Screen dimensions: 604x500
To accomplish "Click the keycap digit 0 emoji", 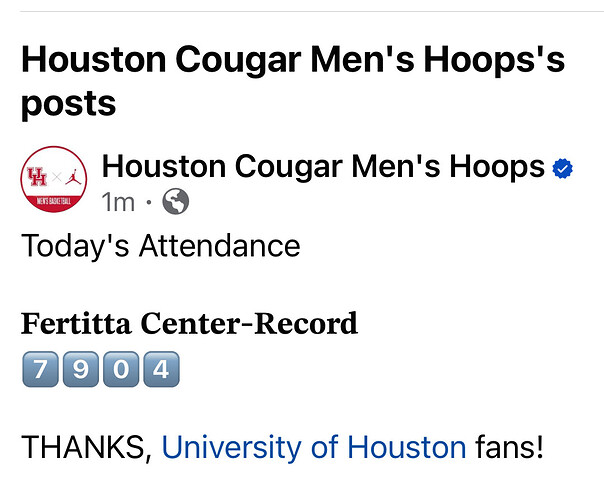I will click(x=121, y=369).
